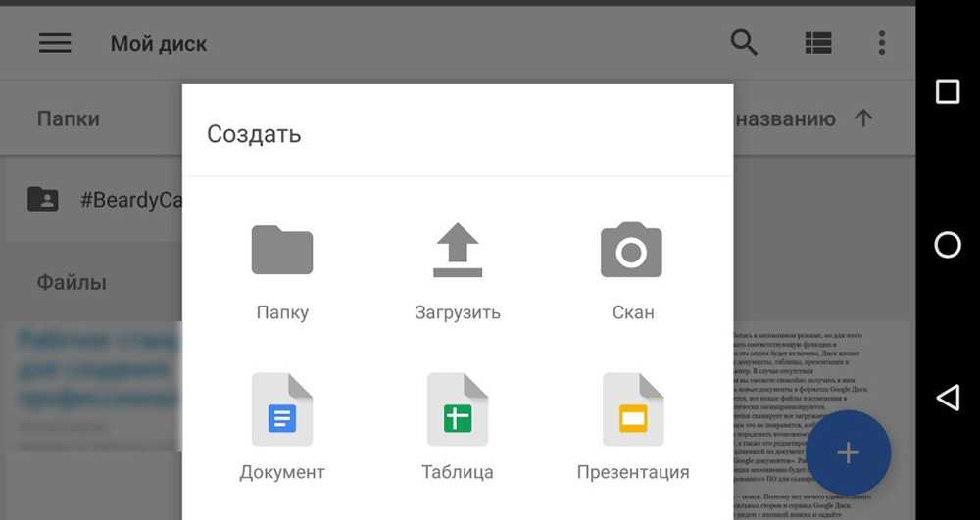
Task: Show recent apps with square button
Action: [948, 92]
